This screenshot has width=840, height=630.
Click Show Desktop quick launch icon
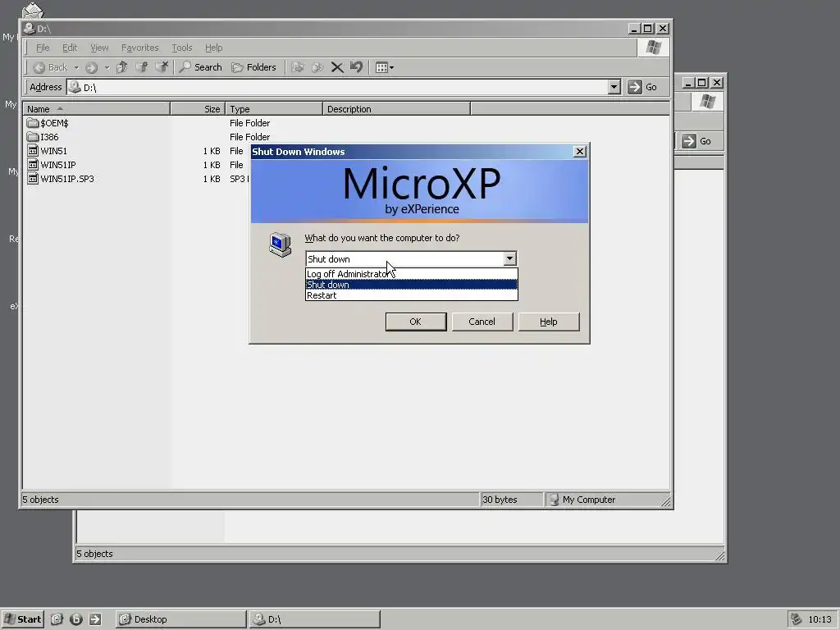[x=57, y=619]
